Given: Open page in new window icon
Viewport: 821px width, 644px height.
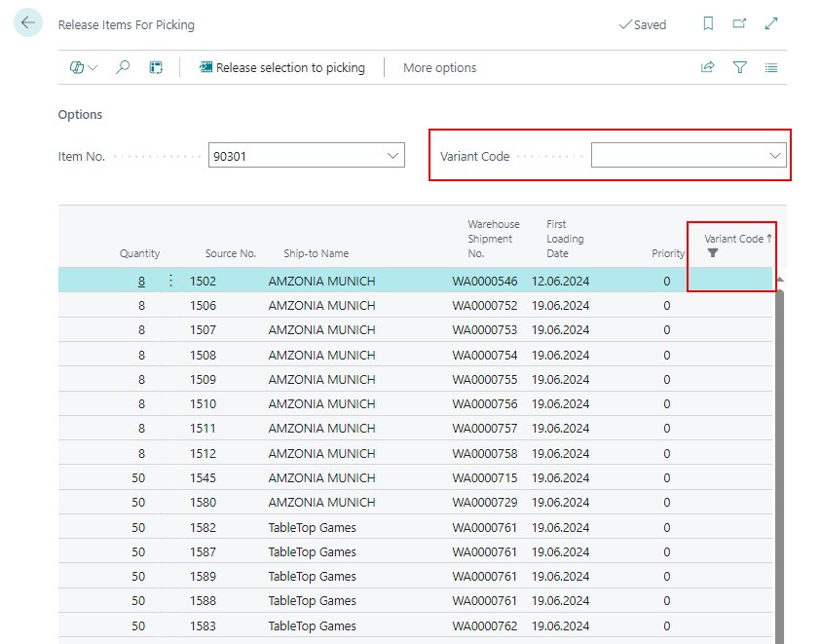Looking at the screenshot, I should [739, 24].
